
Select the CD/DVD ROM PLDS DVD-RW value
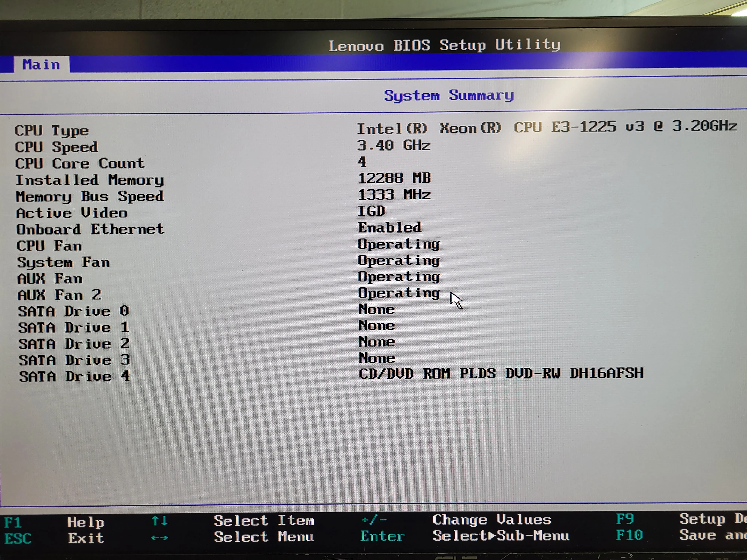501,373
